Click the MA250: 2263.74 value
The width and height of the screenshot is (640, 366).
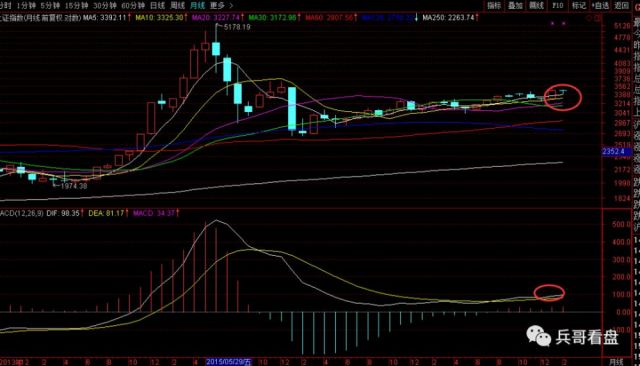coord(450,18)
